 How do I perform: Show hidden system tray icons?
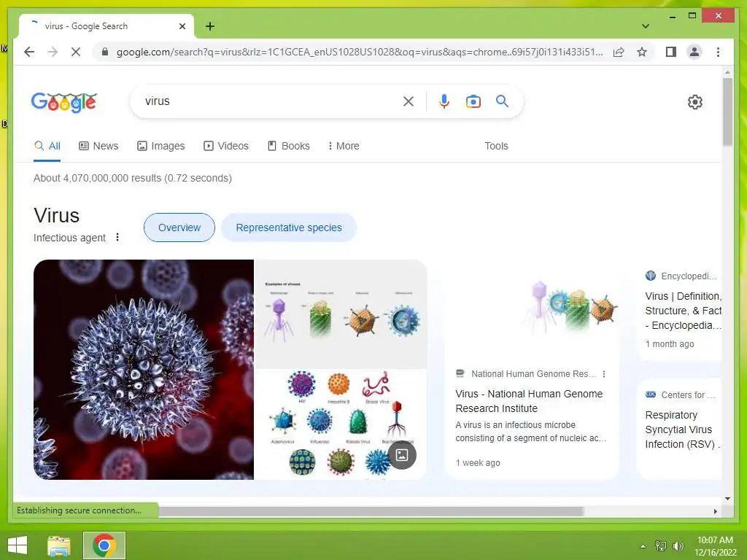click(x=643, y=546)
